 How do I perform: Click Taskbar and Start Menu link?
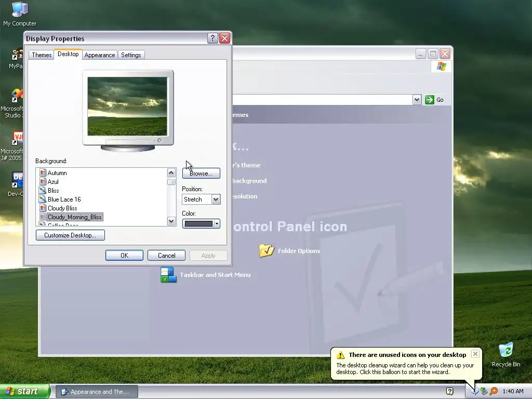tap(215, 275)
